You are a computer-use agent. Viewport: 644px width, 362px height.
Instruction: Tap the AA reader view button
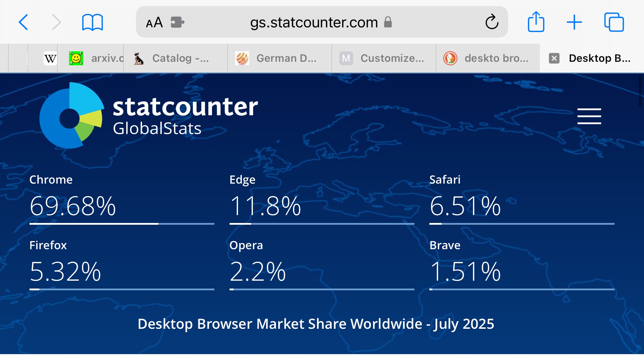pos(154,22)
